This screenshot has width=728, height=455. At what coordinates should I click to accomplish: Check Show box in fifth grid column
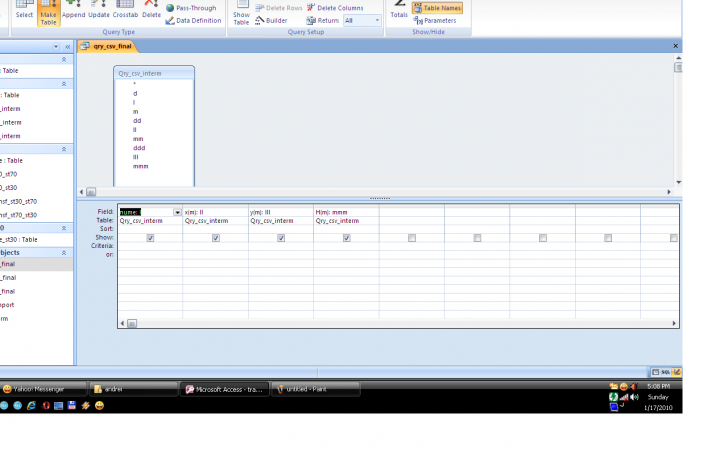click(x=412, y=238)
